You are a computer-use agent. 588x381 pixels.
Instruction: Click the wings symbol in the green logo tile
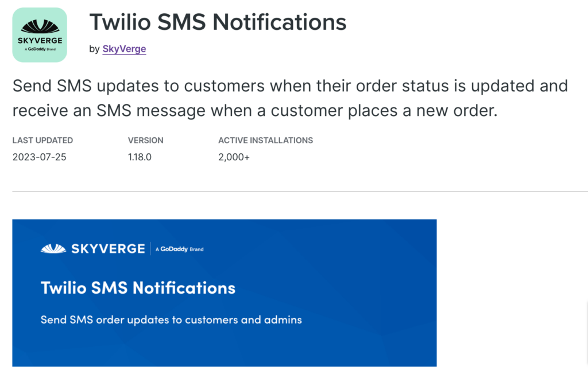tap(40, 26)
